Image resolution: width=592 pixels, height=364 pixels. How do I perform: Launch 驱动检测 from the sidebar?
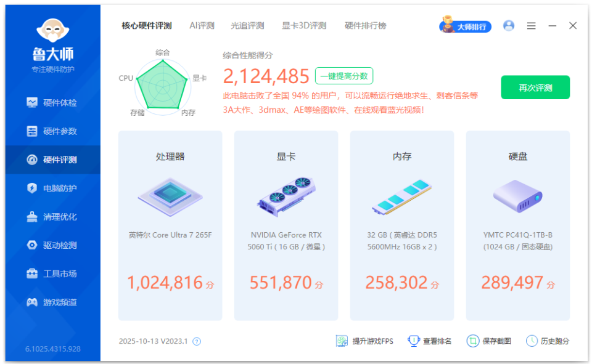pyautogui.click(x=52, y=245)
